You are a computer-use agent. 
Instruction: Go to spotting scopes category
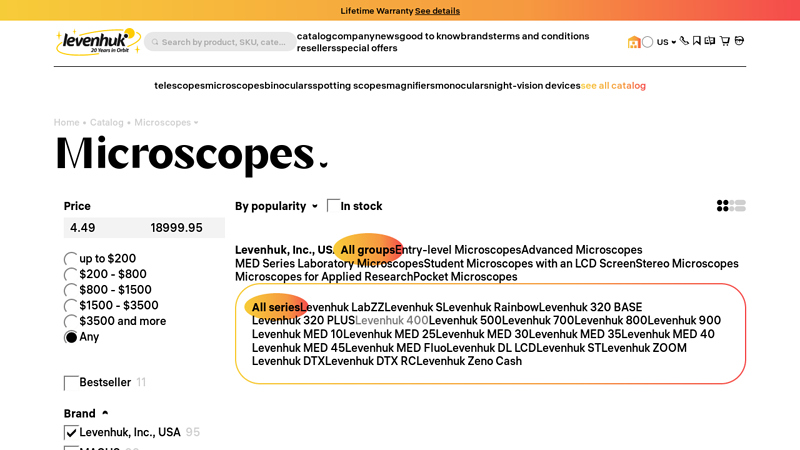coord(349,86)
